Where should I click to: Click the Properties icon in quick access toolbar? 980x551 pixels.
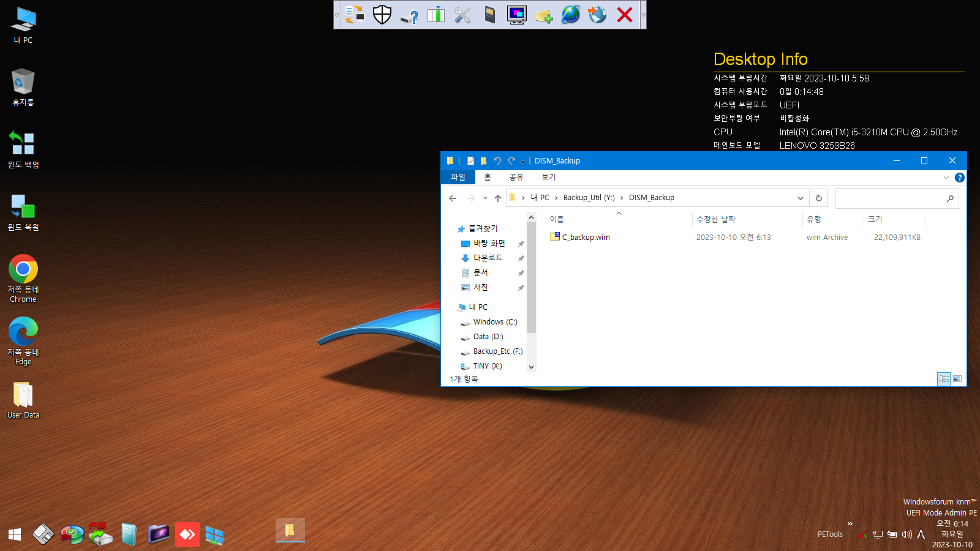470,161
